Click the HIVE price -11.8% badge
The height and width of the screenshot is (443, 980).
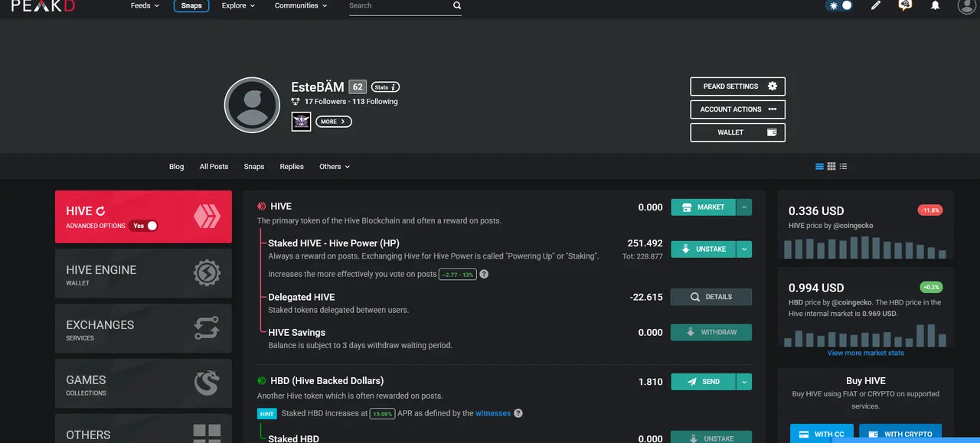pyautogui.click(x=929, y=210)
